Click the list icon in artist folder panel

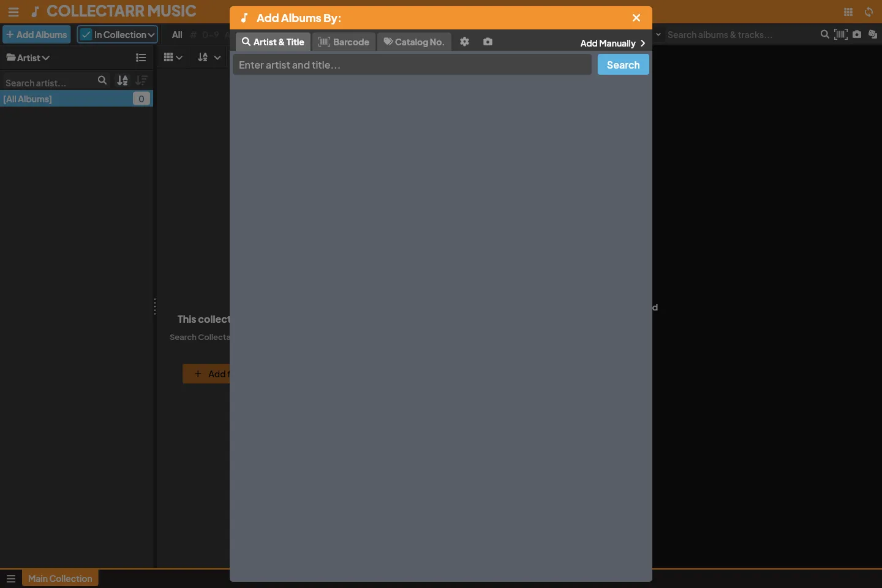pyautogui.click(x=141, y=58)
